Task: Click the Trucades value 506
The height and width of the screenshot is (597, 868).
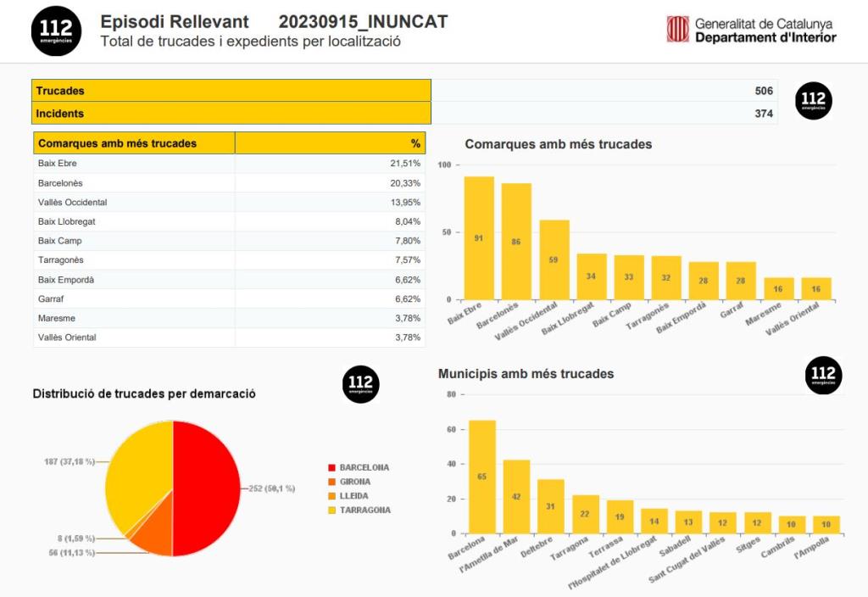Action: pos(764,91)
